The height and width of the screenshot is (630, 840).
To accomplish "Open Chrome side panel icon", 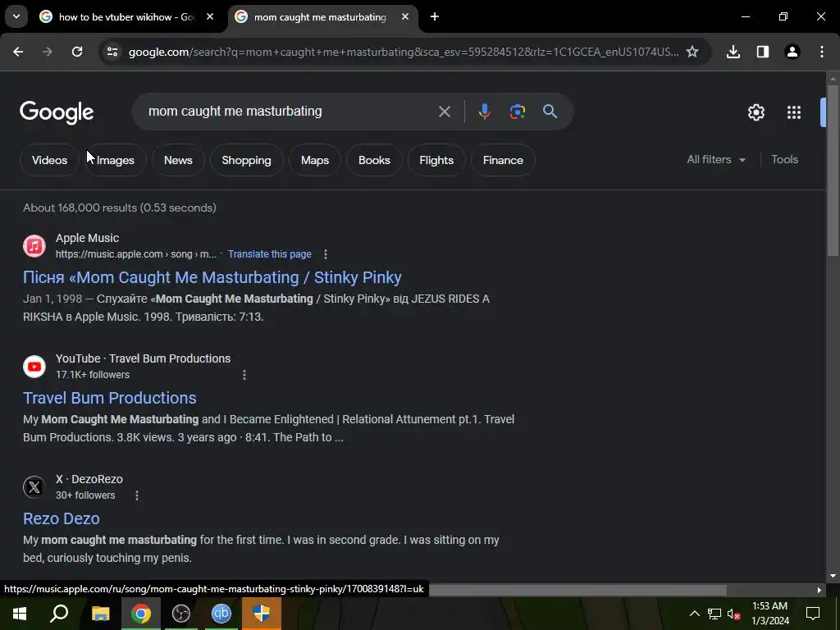I will pos(763,52).
